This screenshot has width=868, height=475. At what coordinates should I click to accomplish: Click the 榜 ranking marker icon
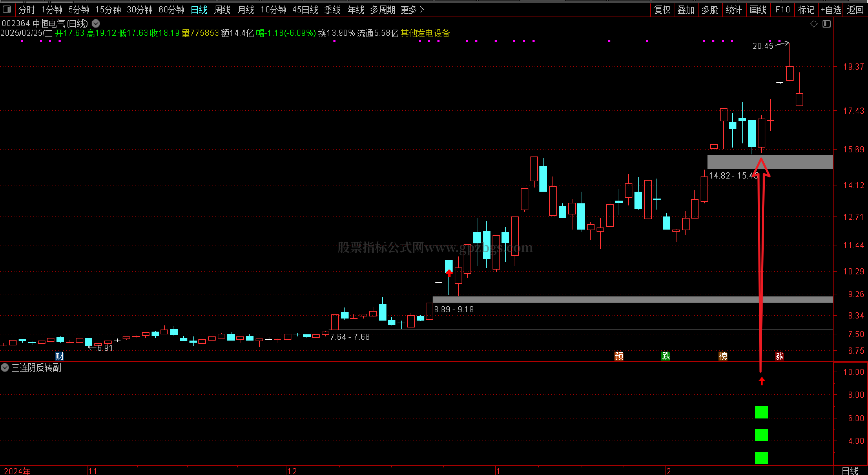pos(723,356)
